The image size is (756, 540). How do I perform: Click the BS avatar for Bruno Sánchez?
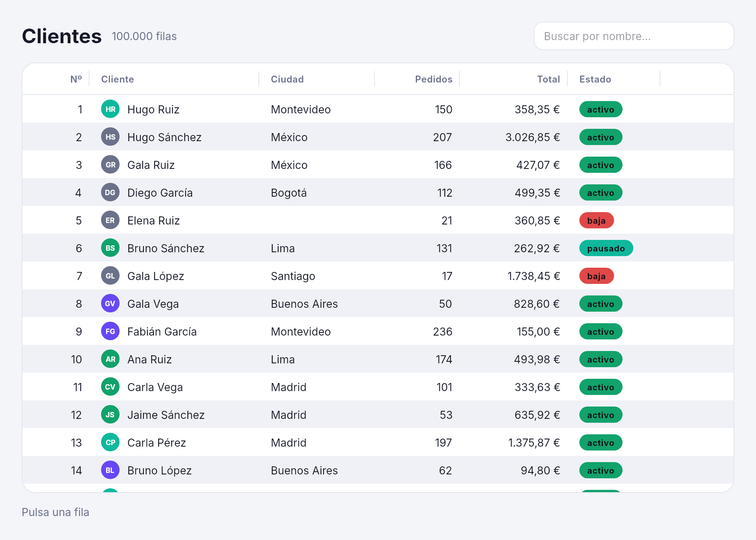(x=110, y=248)
